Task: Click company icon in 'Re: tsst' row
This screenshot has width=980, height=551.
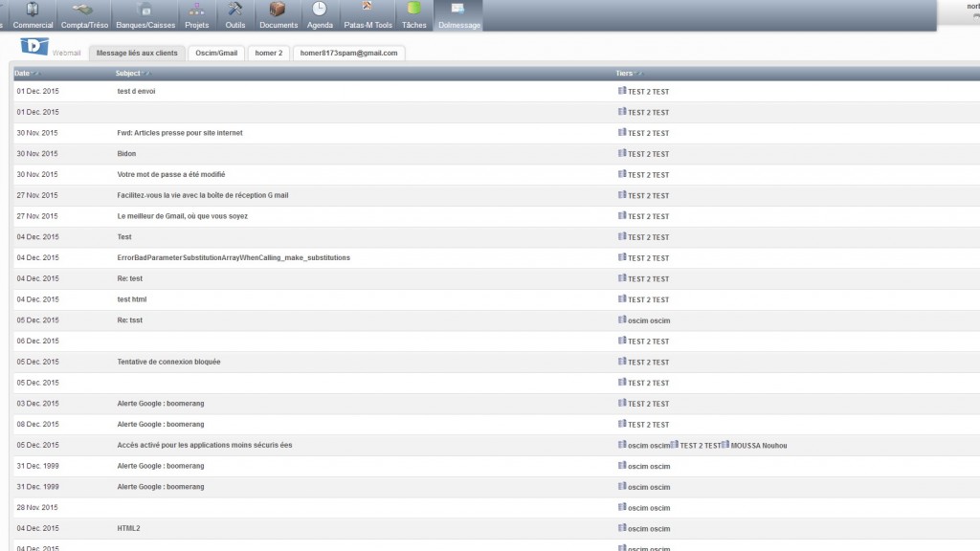Action: (x=622, y=320)
